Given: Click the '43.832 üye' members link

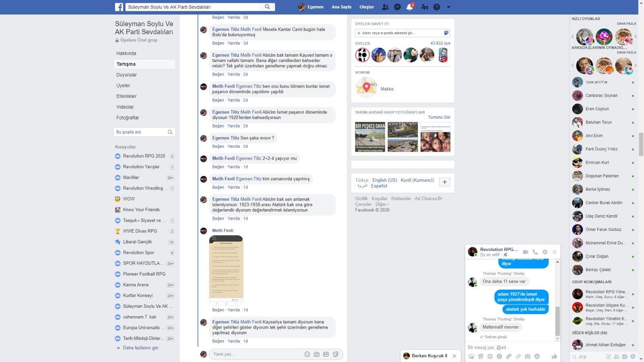Looking at the screenshot, I should click(440, 43).
